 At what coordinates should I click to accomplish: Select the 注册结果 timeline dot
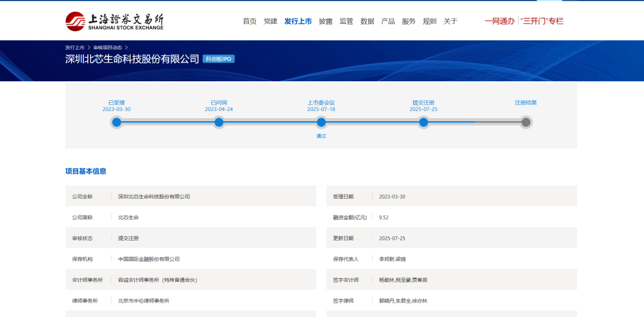(526, 122)
